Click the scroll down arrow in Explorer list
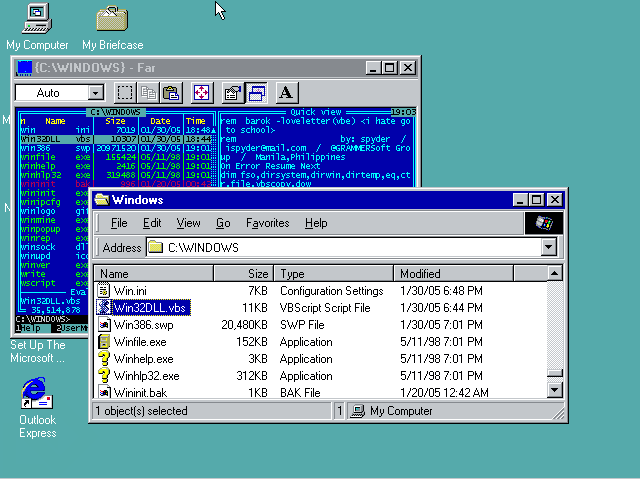Screen dimensions: 640x480 click(x=554, y=390)
